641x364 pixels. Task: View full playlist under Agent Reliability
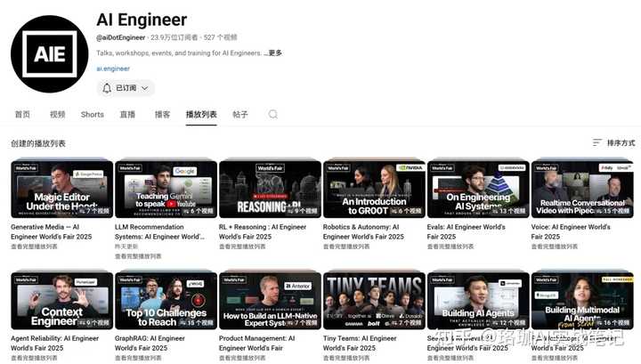point(35,358)
